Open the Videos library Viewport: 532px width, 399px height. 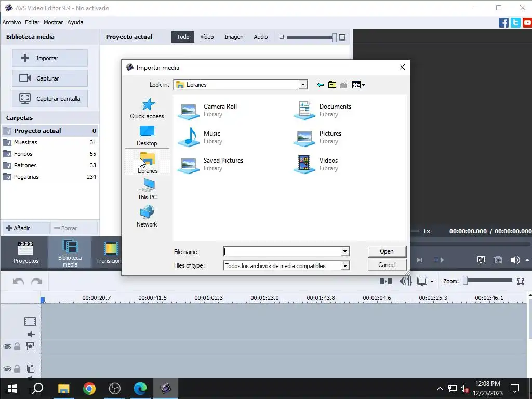pyautogui.click(x=316, y=164)
